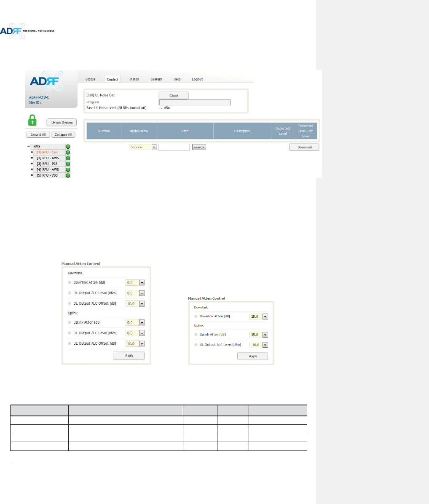Viewport: 429px width, 504px height.
Task: Click the Progress bar
Action: (x=195, y=102)
